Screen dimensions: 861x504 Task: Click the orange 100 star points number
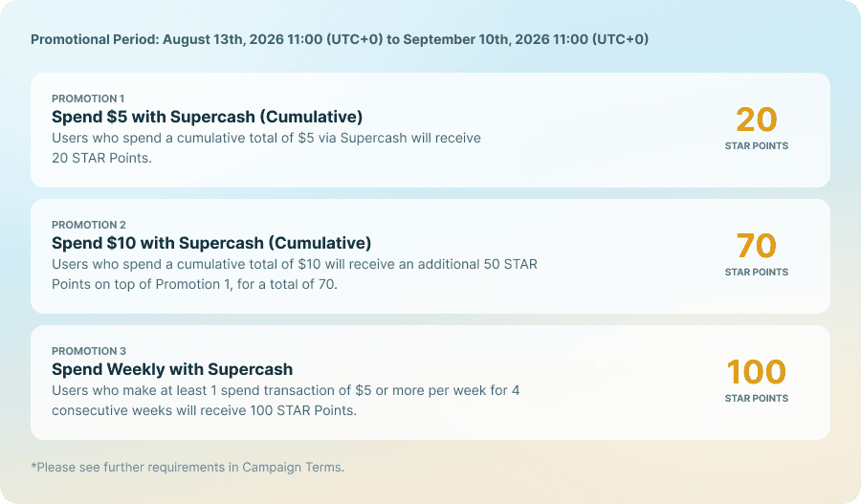756,372
